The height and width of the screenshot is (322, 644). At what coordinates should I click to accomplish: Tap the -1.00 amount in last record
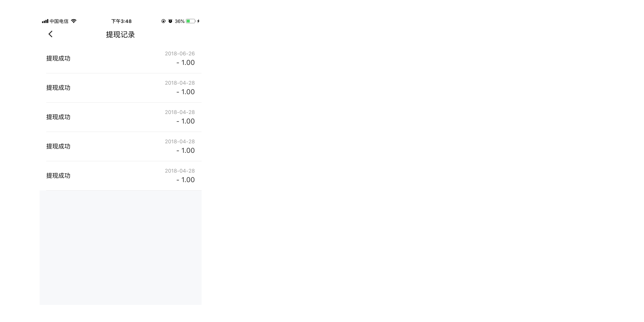185,180
